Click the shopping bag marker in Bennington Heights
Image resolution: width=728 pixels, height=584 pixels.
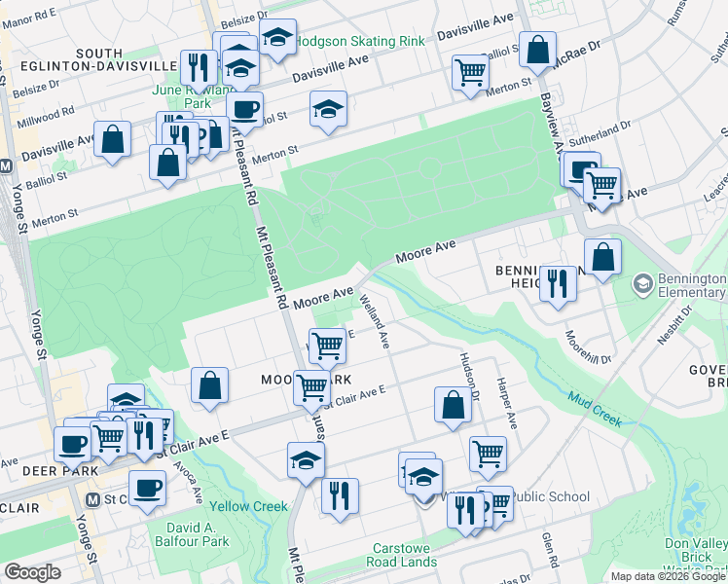(602, 258)
